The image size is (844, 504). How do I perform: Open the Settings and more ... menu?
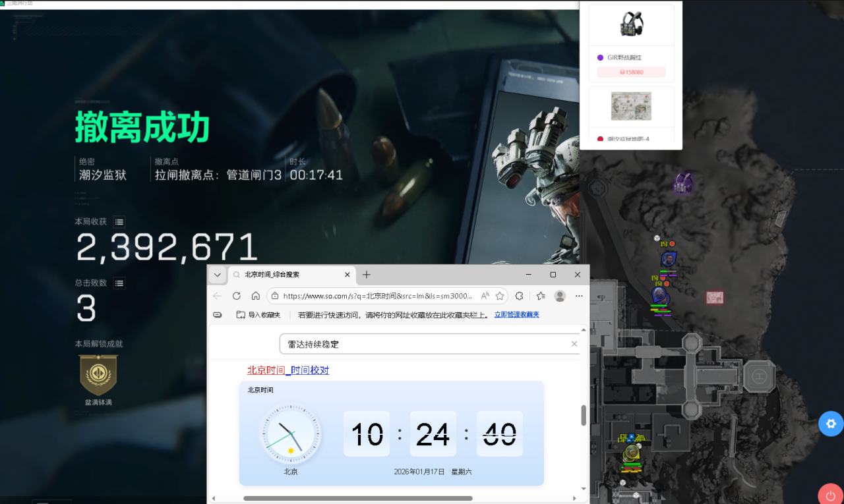(x=579, y=296)
